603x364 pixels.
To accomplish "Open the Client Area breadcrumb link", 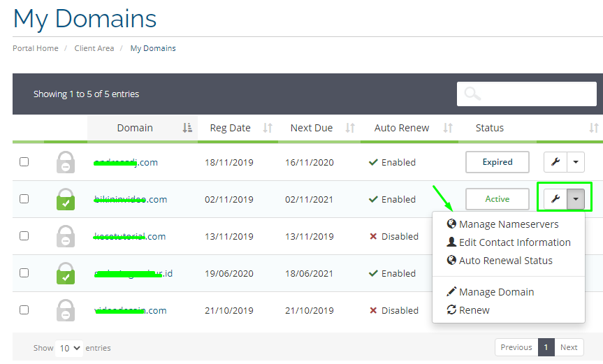I will [x=94, y=48].
